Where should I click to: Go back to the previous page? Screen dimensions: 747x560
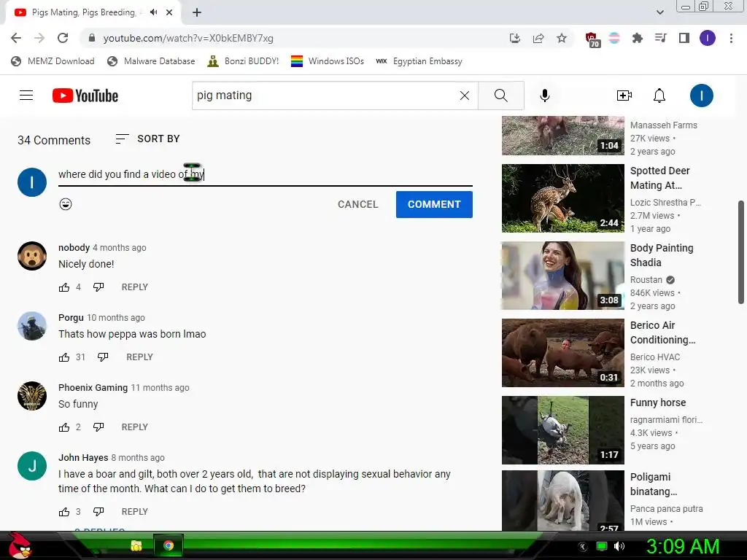(x=16, y=38)
